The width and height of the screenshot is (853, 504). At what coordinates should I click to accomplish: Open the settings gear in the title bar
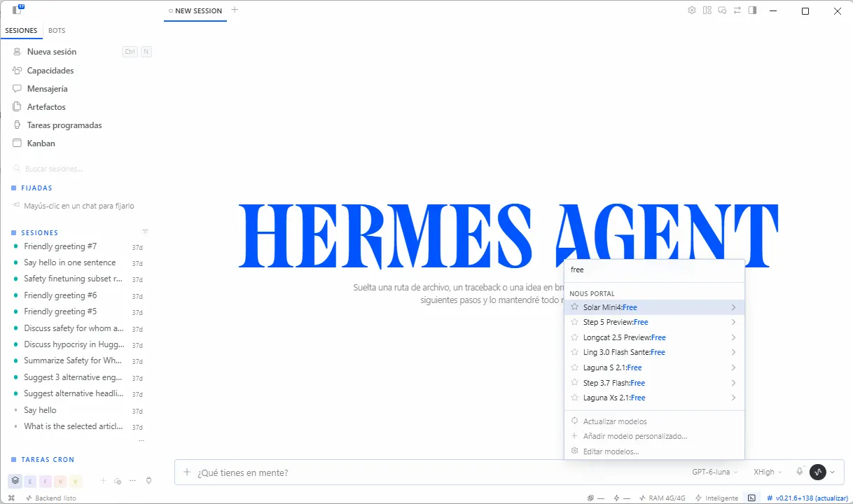(692, 10)
